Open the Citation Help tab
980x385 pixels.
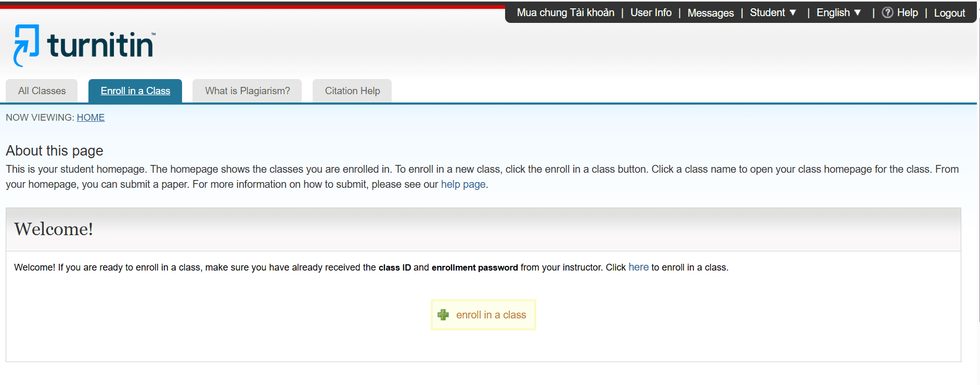click(352, 91)
